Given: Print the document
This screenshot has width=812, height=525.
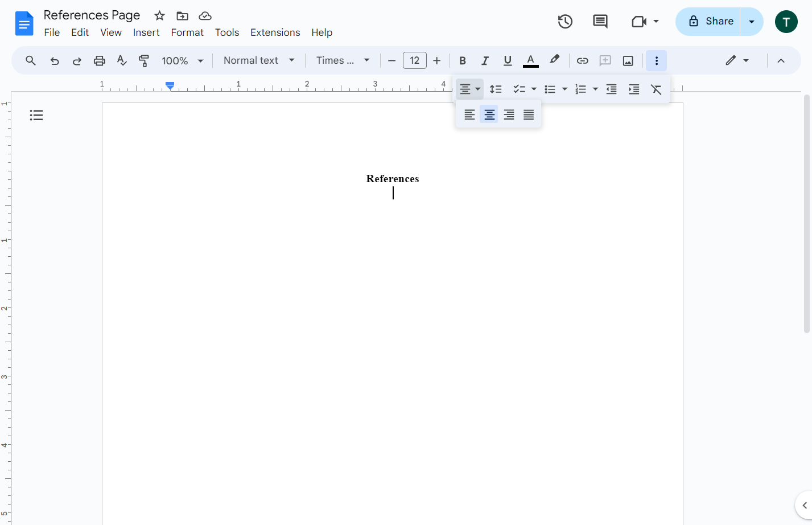Looking at the screenshot, I should click(100, 60).
